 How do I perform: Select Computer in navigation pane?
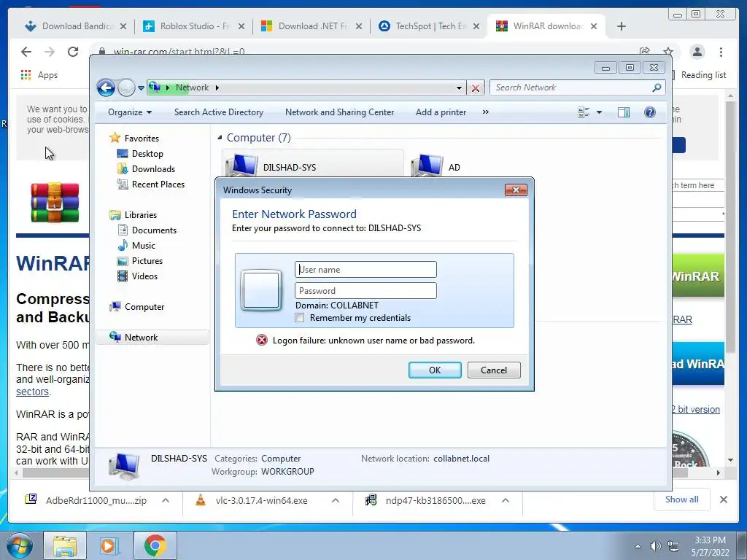click(144, 307)
